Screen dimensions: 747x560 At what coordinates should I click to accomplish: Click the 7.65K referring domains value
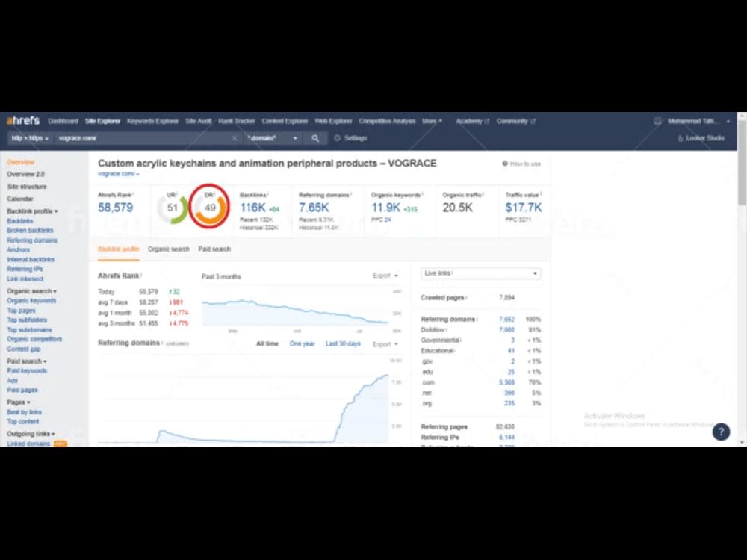(x=314, y=208)
